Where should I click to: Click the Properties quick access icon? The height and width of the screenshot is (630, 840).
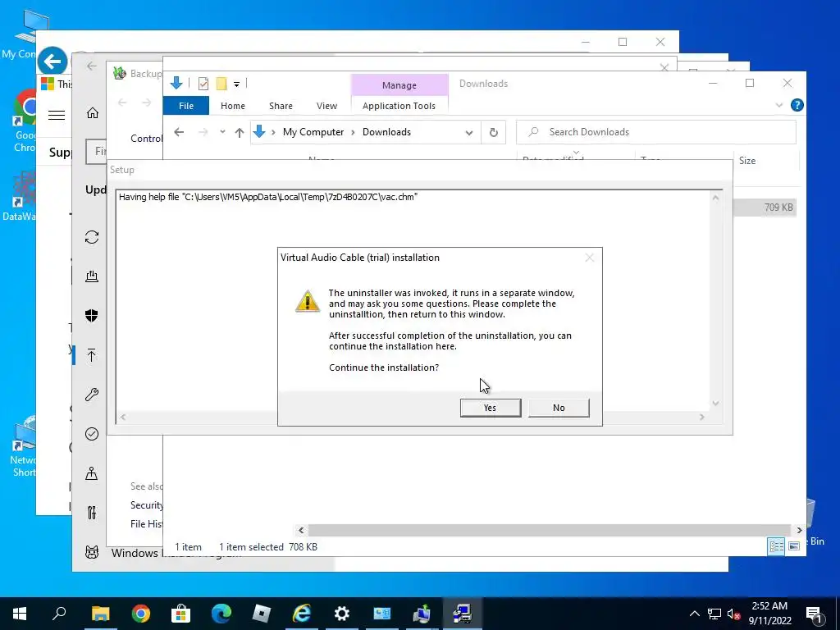203,84
